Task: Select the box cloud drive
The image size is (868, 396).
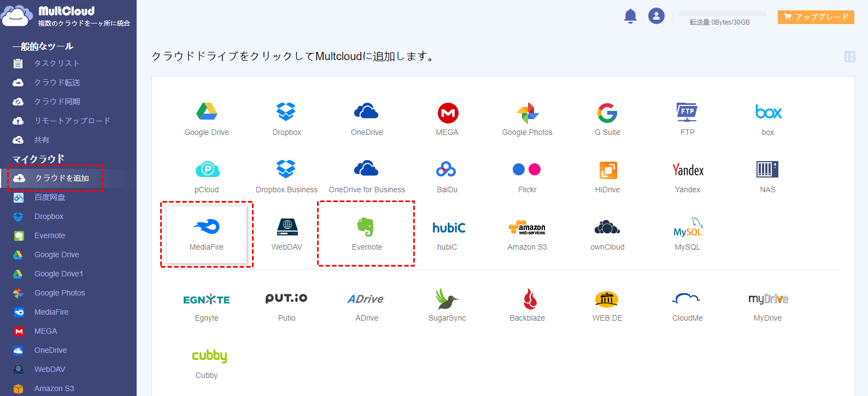Action: pos(768,119)
